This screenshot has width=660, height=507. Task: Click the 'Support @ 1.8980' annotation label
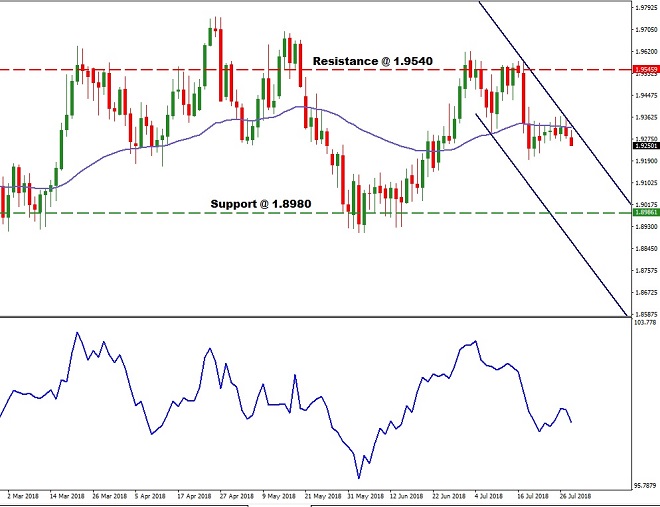point(261,204)
